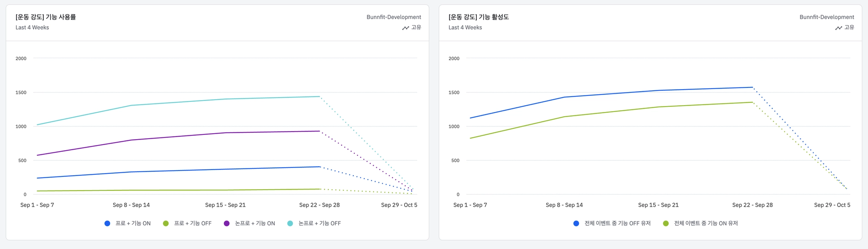Click 고유 label in 기능 활성도 card
This screenshot has height=249, width=868.
click(849, 28)
